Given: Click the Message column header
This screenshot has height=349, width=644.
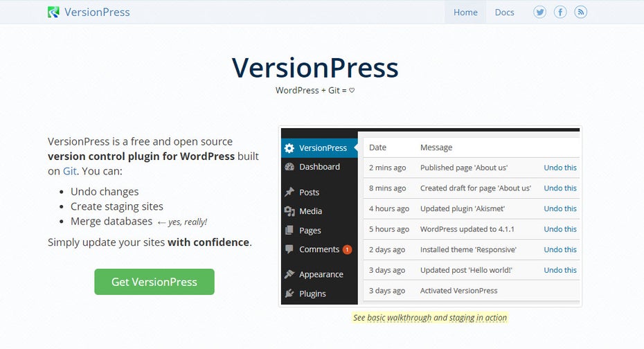Looking at the screenshot, I should (x=436, y=147).
